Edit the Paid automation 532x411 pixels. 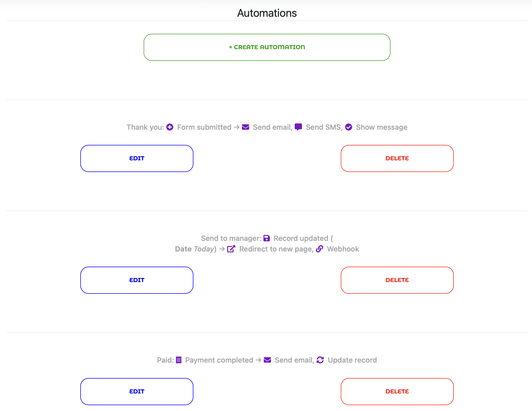click(x=137, y=391)
